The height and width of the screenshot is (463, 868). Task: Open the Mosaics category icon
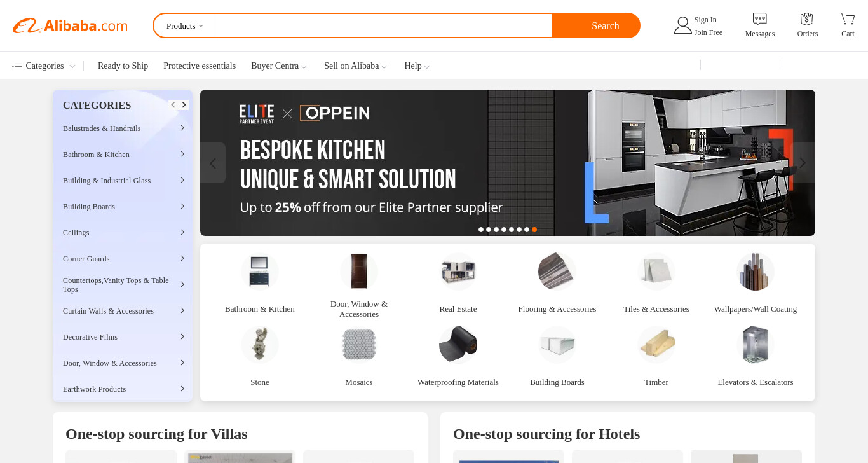pos(359,345)
